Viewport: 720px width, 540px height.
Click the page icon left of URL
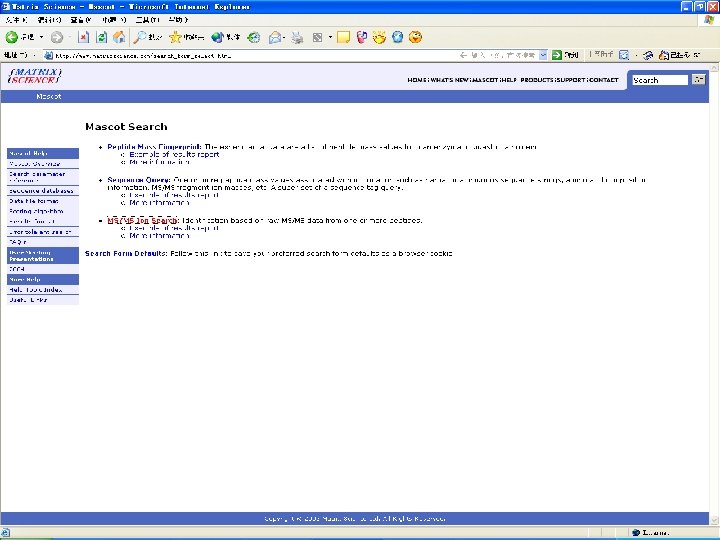coord(48,56)
